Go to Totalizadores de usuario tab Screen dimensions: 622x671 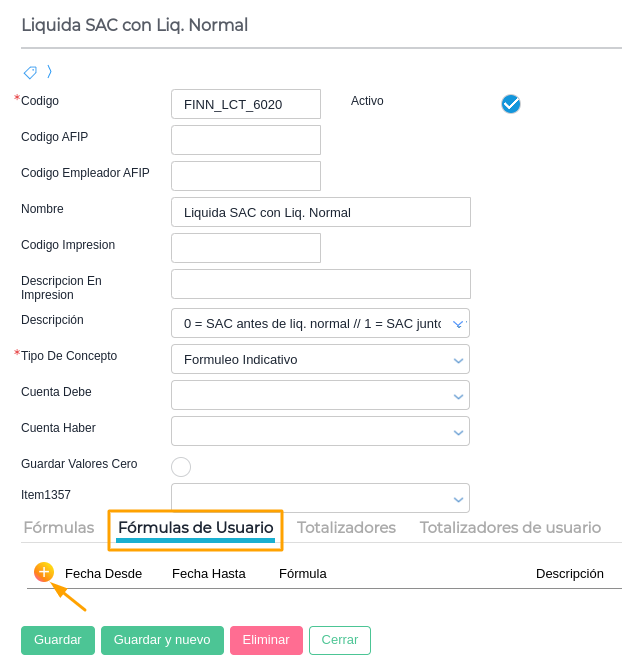[x=510, y=527]
